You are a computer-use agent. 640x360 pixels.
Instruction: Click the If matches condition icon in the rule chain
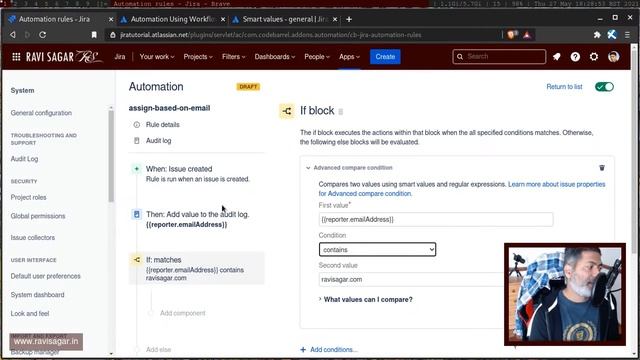pos(137,260)
